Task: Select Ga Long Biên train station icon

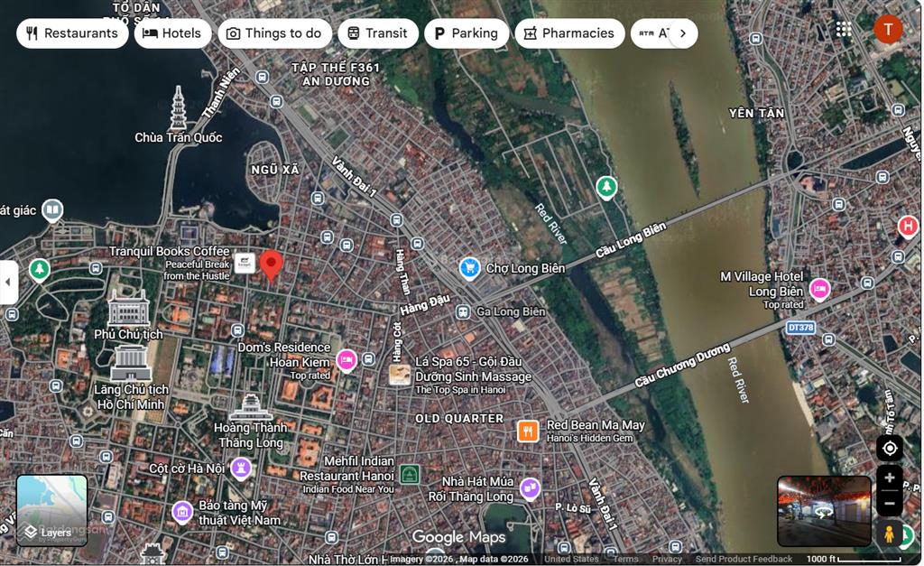Action: tap(463, 312)
